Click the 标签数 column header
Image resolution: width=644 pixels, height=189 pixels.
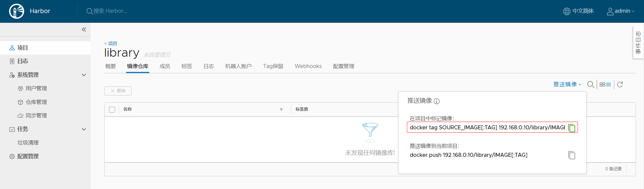click(302, 110)
